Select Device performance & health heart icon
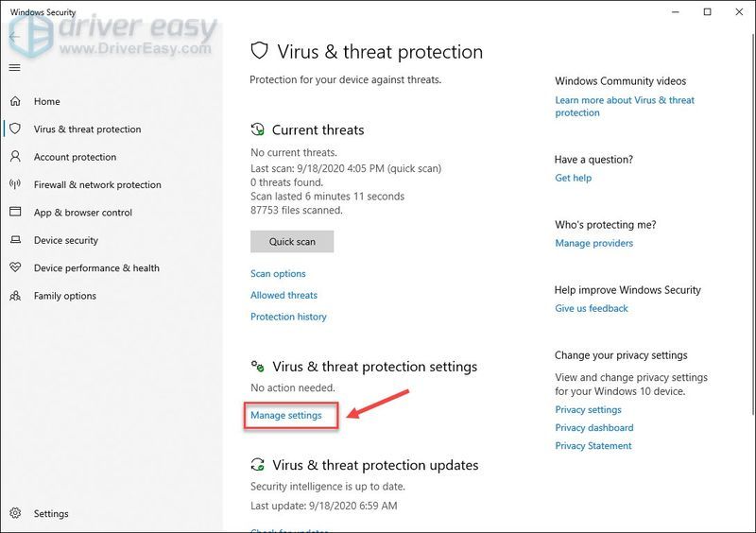This screenshot has height=533, width=756. coord(15,267)
